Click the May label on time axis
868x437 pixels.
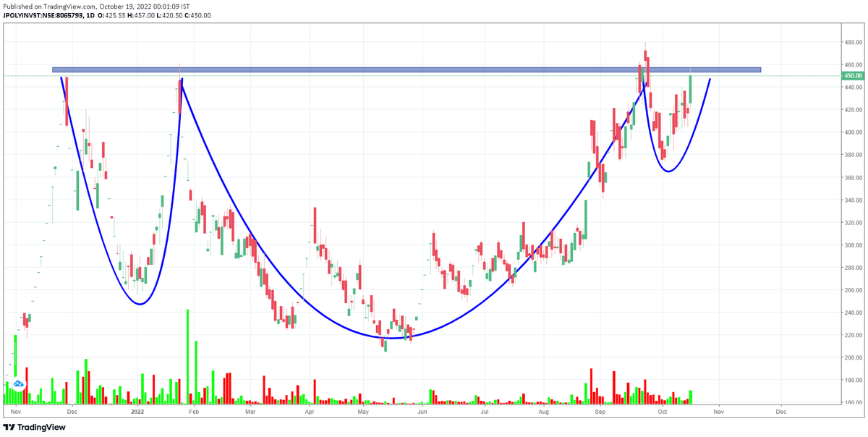pos(363,411)
